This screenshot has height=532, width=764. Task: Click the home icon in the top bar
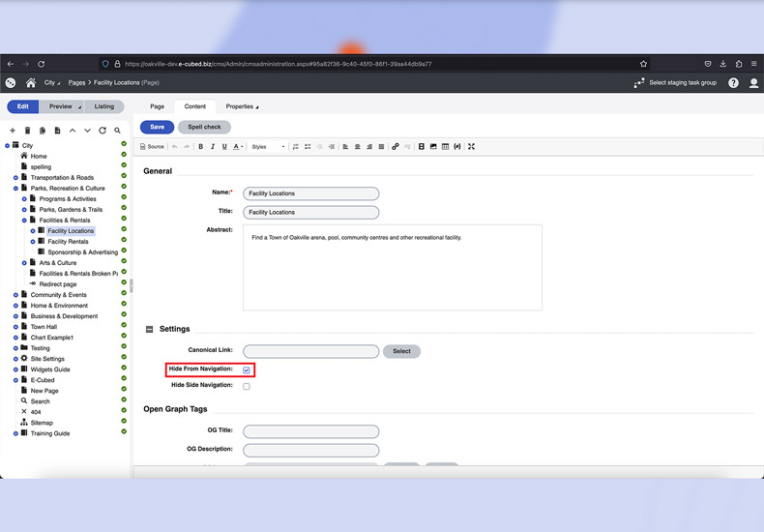pyautogui.click(x=31, y=83)
